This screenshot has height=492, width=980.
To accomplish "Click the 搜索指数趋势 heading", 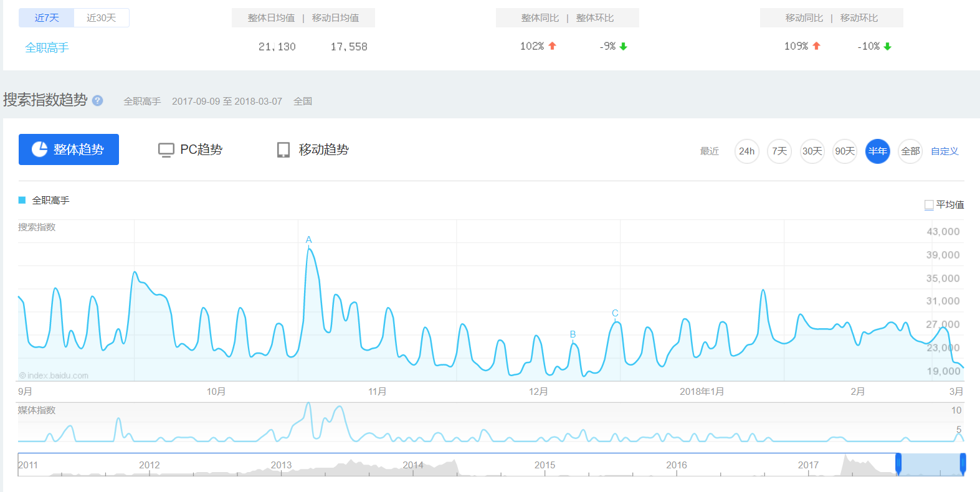I will tap(45, 100).
